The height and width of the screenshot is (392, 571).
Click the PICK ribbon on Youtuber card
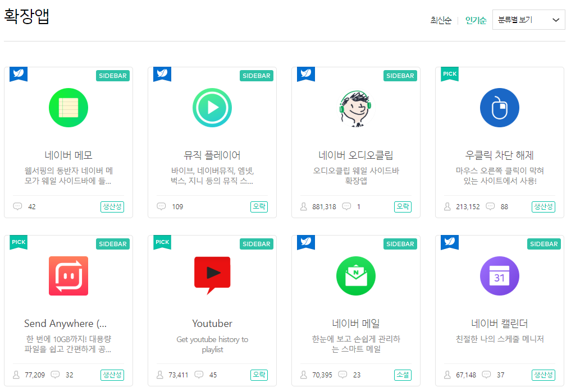click(162, 242)
